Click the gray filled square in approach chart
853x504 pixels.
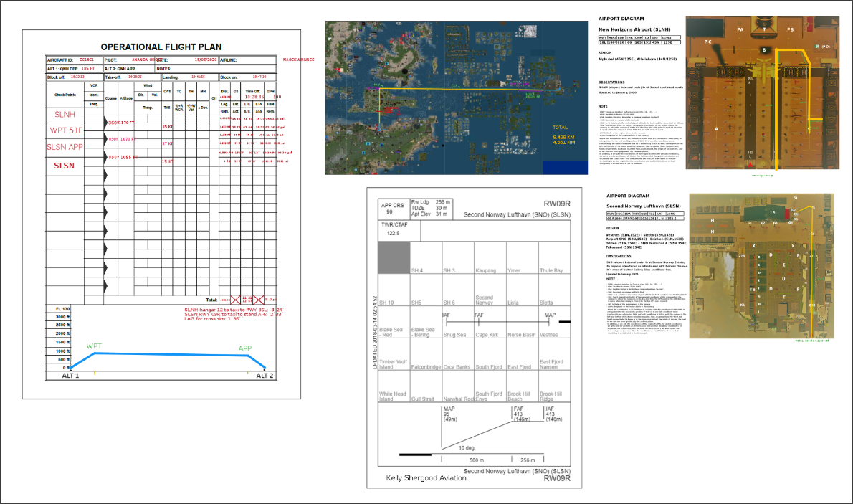click(x=394, y=258)
